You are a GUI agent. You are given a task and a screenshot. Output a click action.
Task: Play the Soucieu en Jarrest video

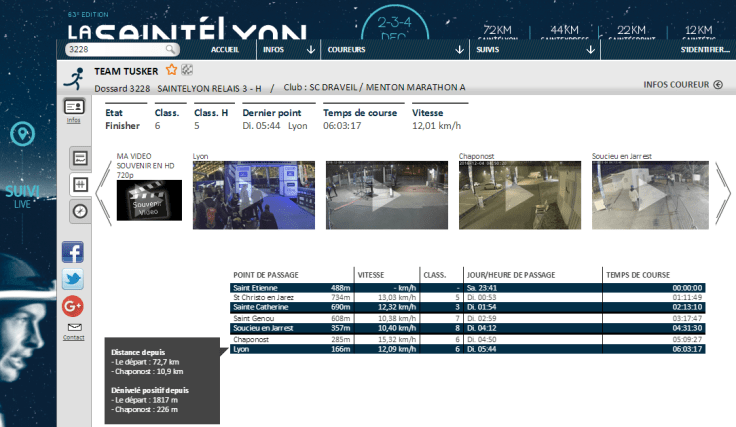tap(650, 195)
